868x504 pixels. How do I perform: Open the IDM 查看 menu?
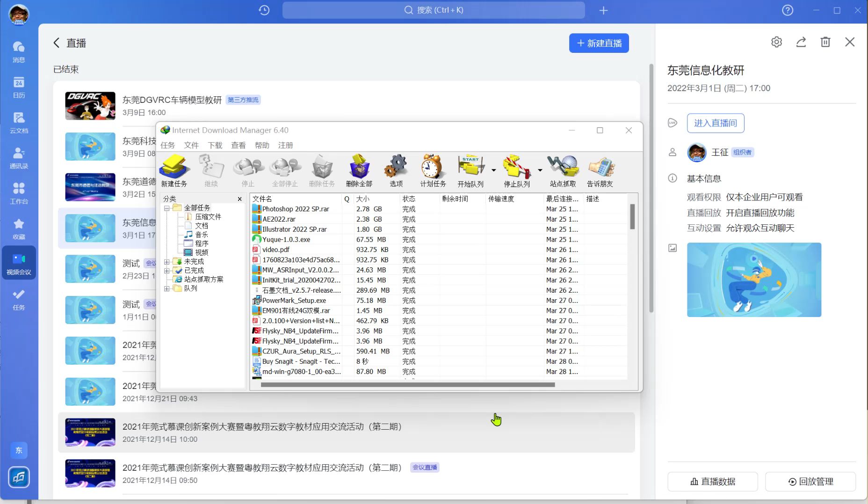tap(239, 145)
